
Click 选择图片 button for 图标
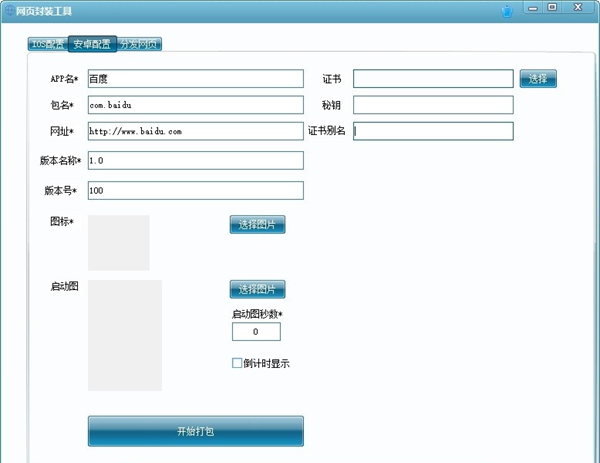pos(258,225)
